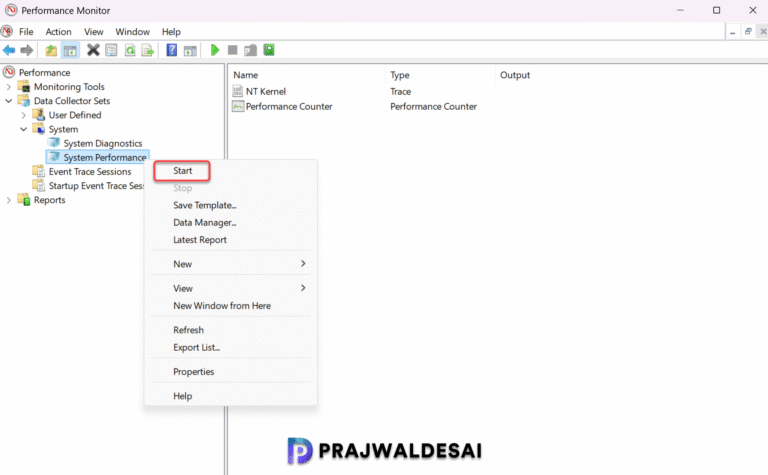Click the green Refresh toolbar icon
768x475 pixels.
click(x=130, y=50)
